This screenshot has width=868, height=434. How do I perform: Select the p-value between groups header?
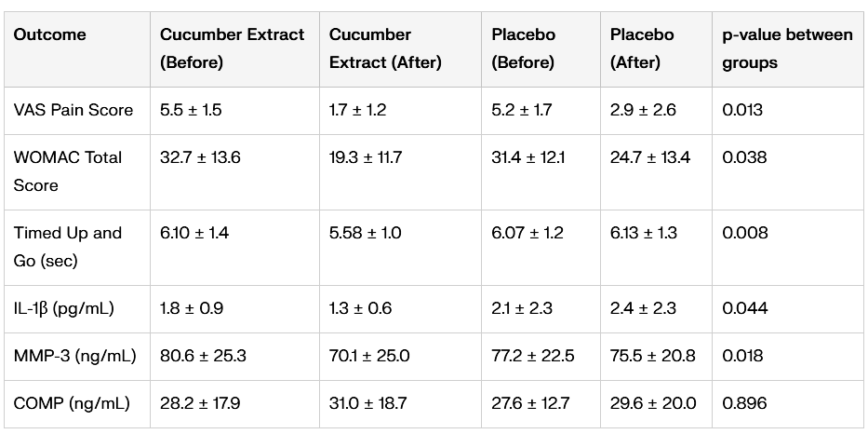click(x=787, y=48)
